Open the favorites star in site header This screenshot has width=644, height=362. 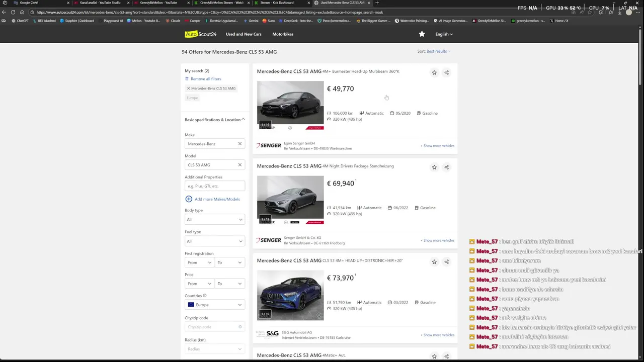pos(422,34)
